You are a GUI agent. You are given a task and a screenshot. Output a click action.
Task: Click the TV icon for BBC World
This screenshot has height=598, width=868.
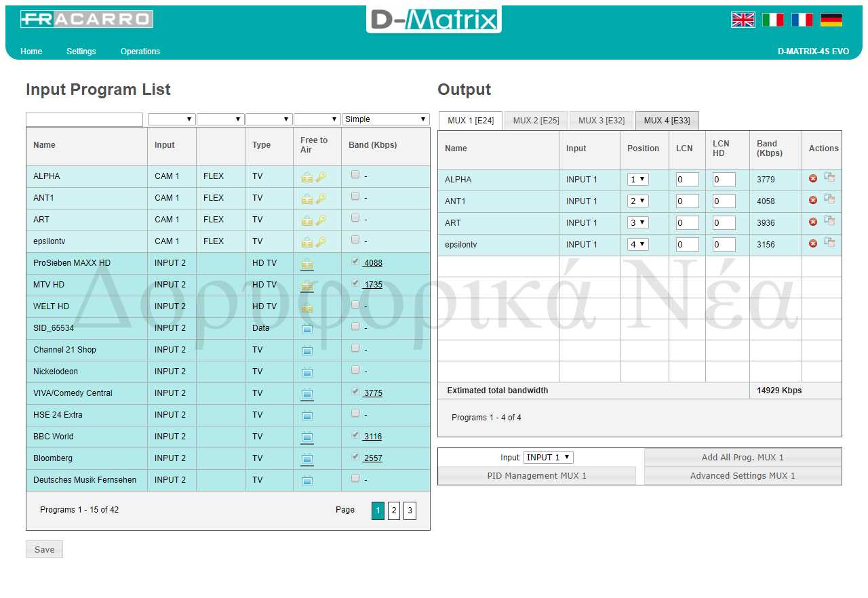tap(307, 437)
